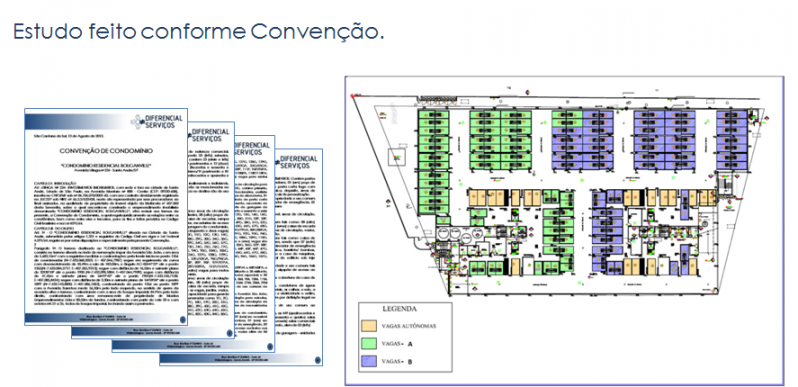Click the Diferencial Serviços logo on fourth page
Viewport: 798px width, 387px height.
click(x=296, y=162)
